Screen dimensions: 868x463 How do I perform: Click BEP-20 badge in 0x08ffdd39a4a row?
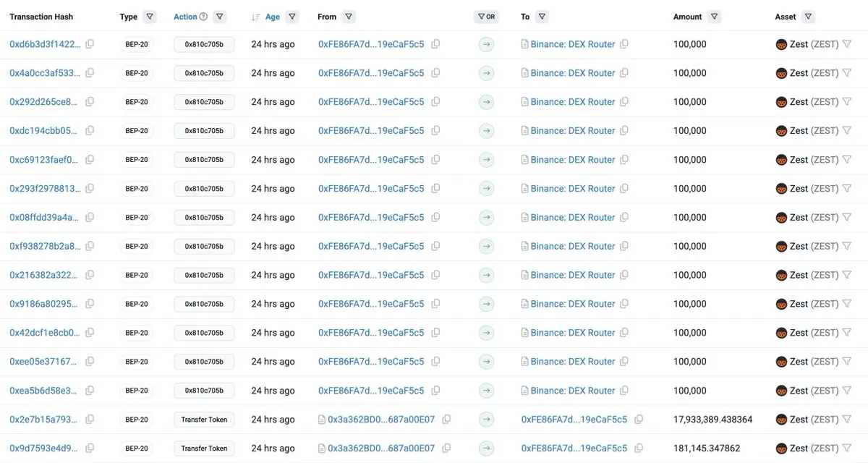pos(137,217)
